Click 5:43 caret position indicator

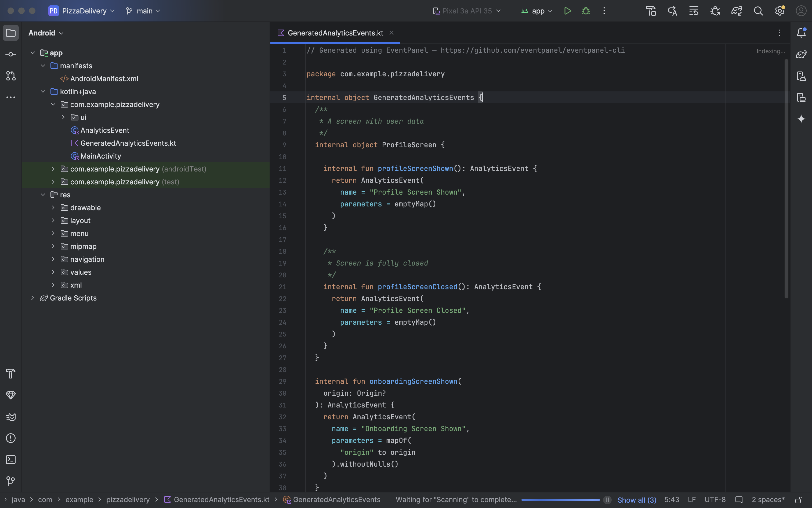click(x=671, y=500)
